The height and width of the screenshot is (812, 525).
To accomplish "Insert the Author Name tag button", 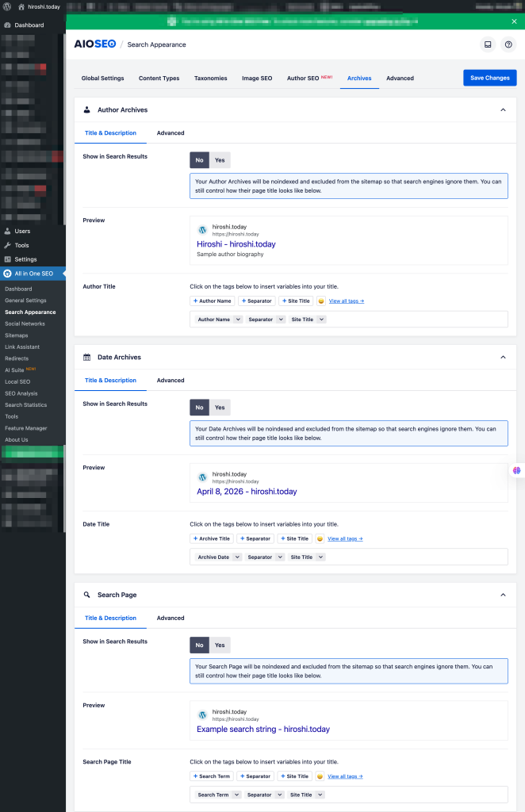I will tap(213, 301).
